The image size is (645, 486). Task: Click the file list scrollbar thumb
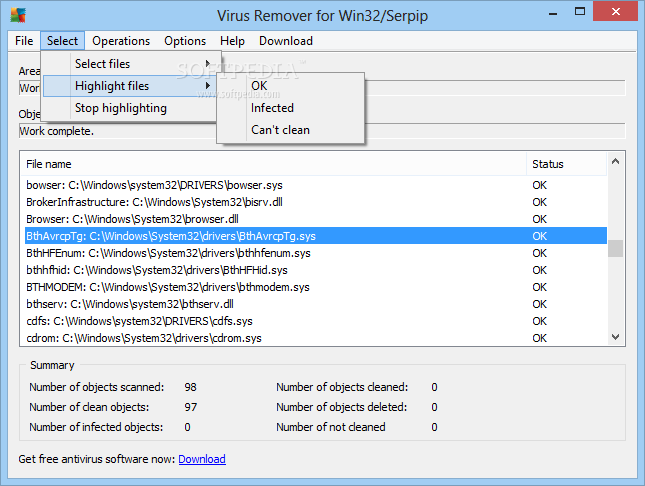coord(615,248)
